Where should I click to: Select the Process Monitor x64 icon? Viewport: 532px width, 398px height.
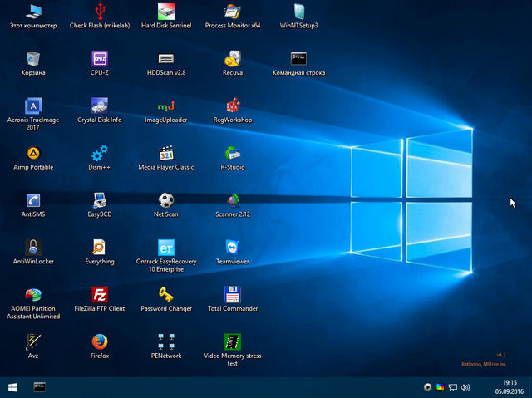(x=233, y=12)
